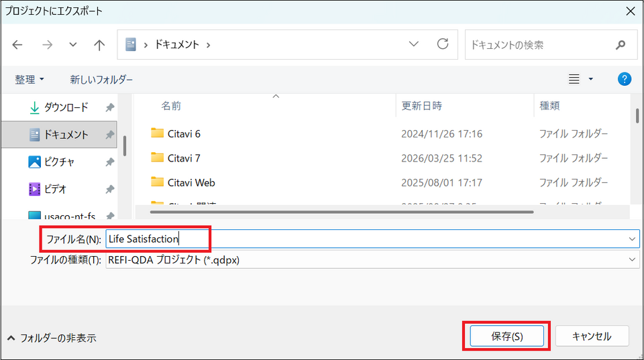
Task: Expand the view options dropdown arrow
Action: click(591, 79)
